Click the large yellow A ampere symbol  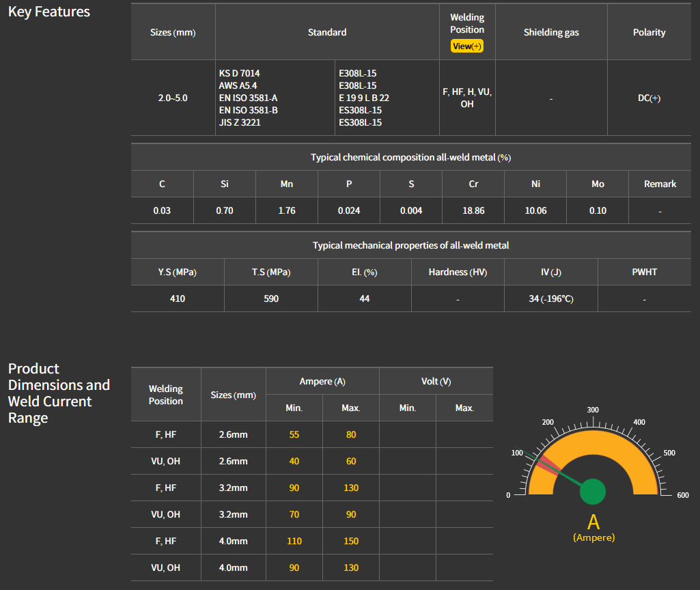(593, 522)
